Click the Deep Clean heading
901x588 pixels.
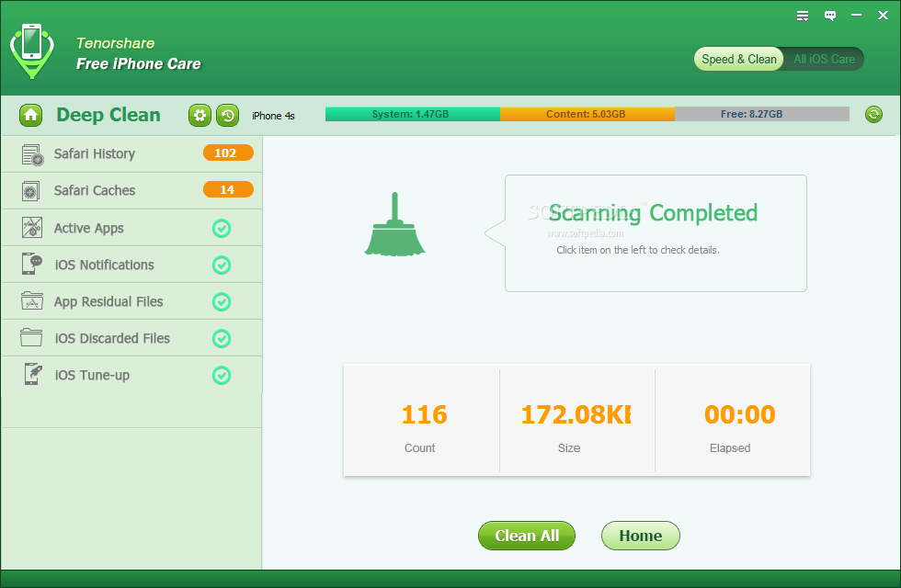[108, 115]
